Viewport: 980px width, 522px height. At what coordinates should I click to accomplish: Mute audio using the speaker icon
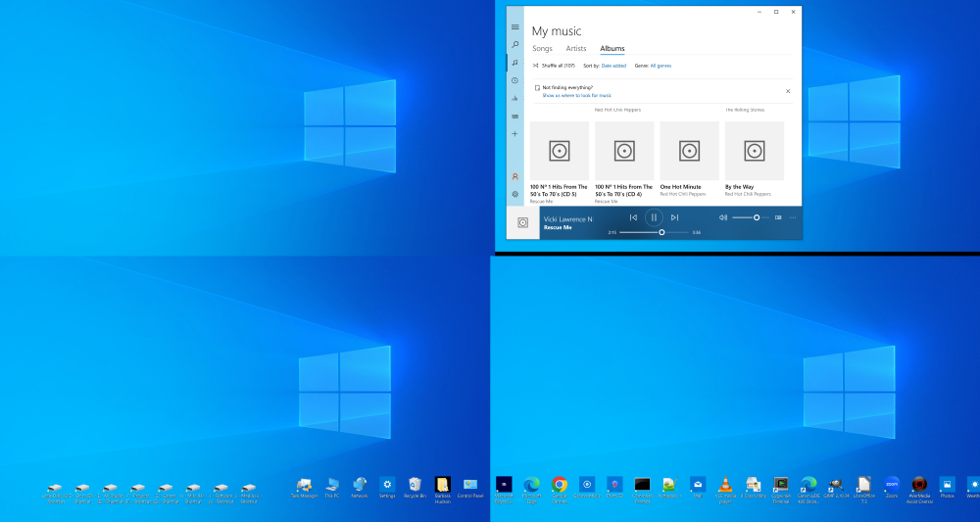tap(723, 217)
